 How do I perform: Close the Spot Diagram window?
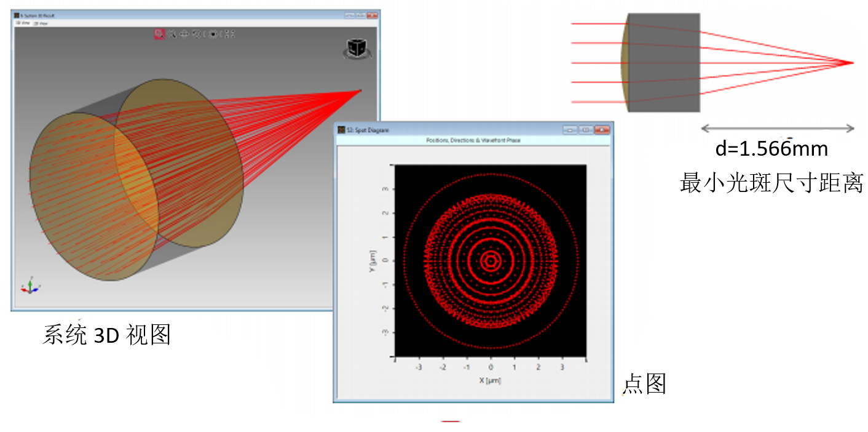[601, 130]
